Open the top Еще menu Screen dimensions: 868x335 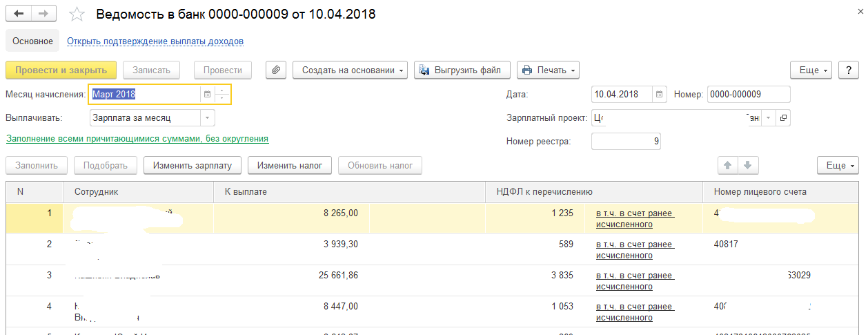(x=811, y=70)
